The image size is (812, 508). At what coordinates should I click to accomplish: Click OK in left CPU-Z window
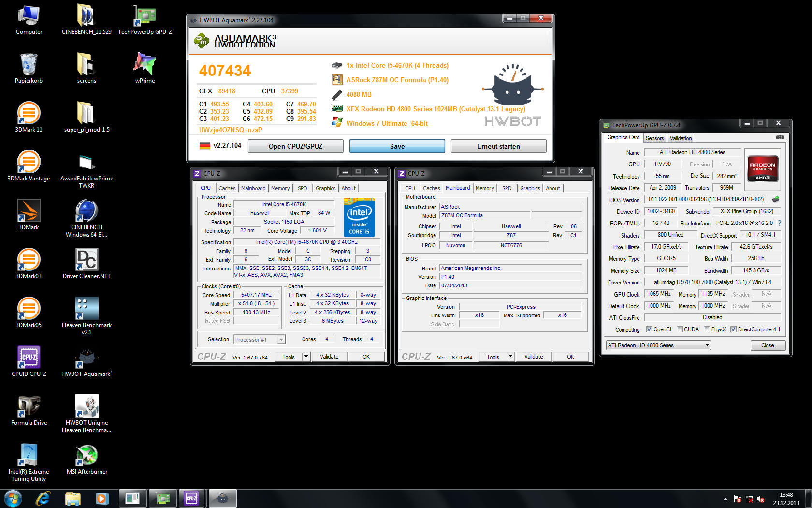366,357
